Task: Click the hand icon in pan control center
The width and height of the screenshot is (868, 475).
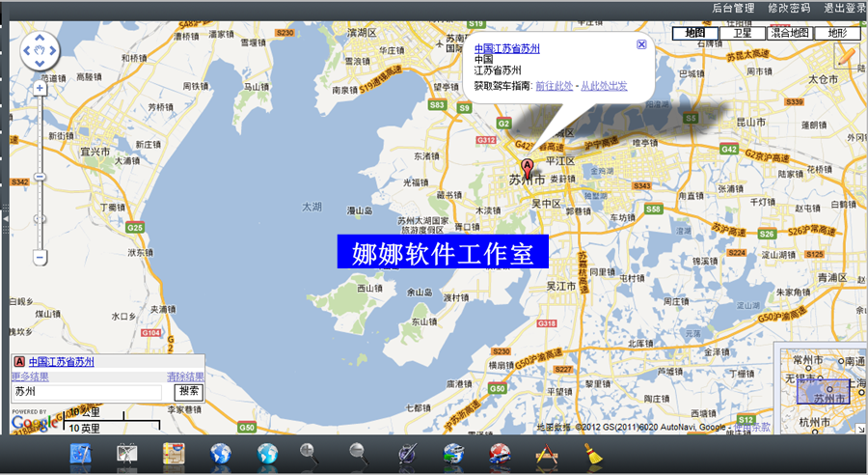Action: coord(40,50)
